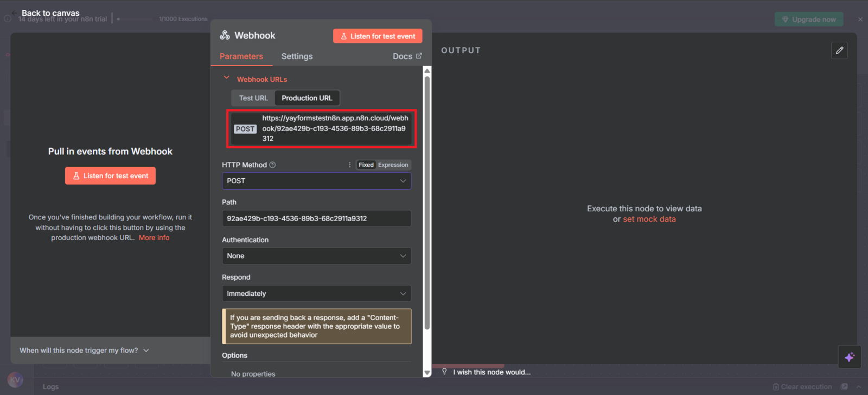Select Production URL toggle option
868x395 pixels.
(307, 98)
